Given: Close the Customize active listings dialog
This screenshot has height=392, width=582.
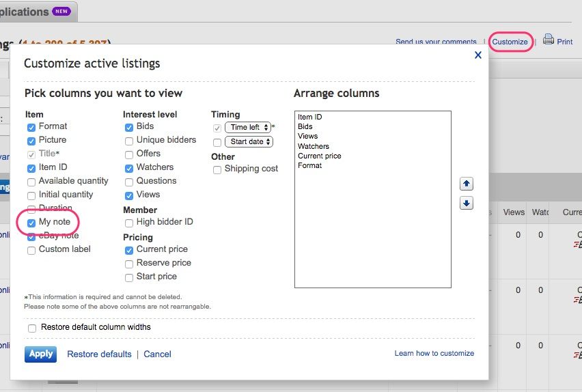Looking at the screenshot, I should click(478, 55).
